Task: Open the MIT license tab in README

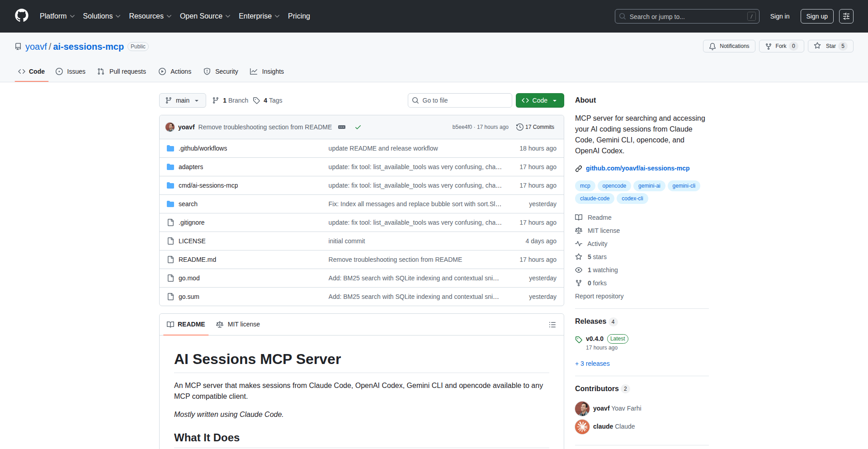Action: click(238, 324)
